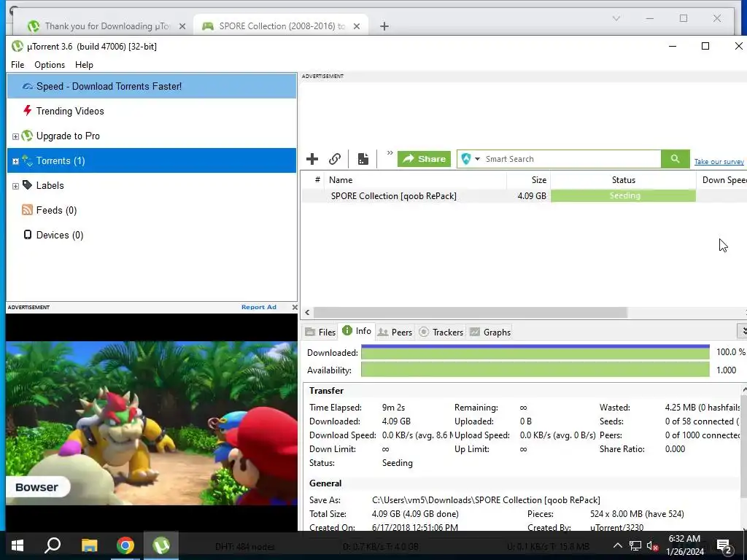This screenshot has height=560, width=747.
Task: Click the Report Ad link
Action: coord(259,307)
